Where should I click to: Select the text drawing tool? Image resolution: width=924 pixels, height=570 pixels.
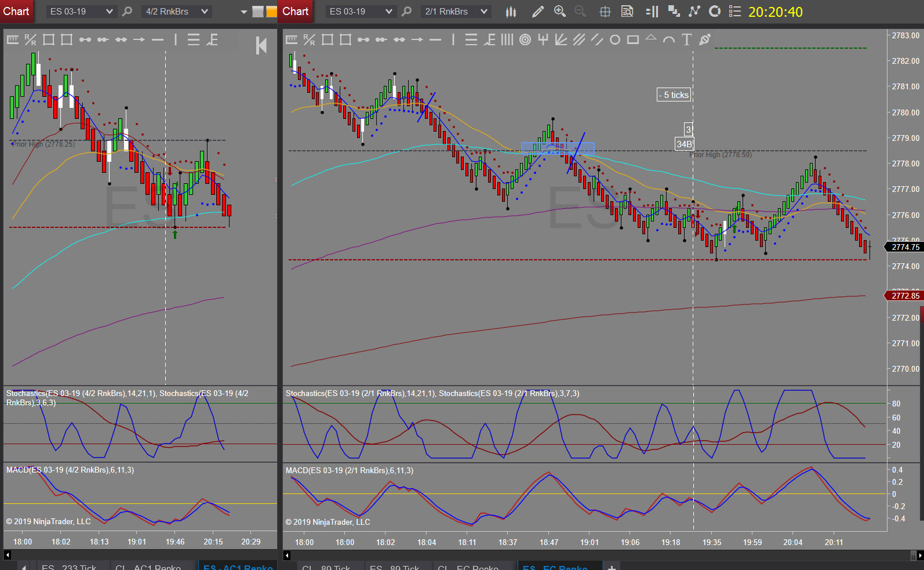point(687,39)
